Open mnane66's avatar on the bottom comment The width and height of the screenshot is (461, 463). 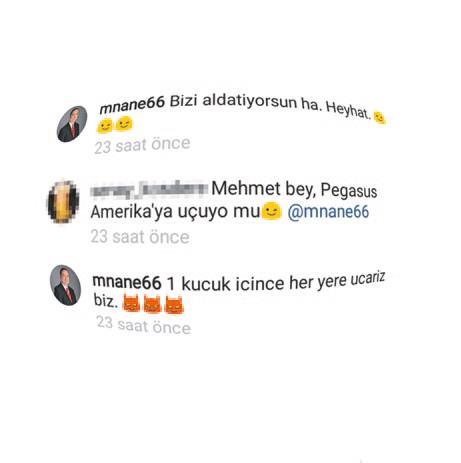coord(65,285)
